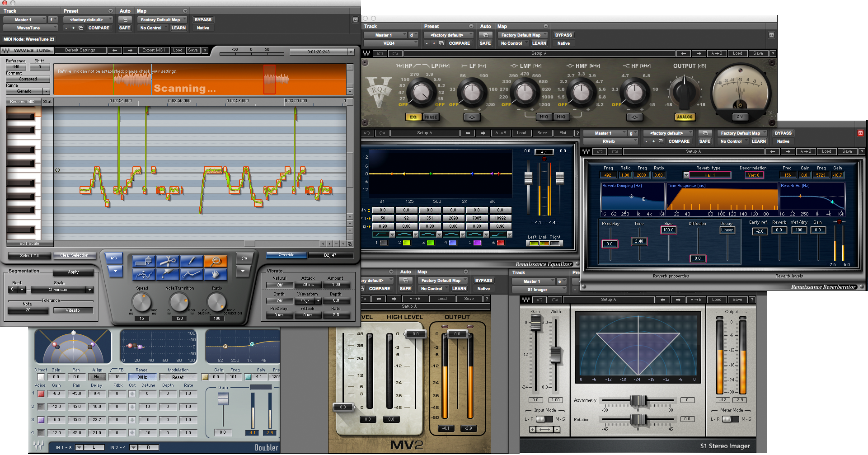Activate the magnifier zoom tool in WavesTune
The height and width of the screenshot is (455, 868).
pyautogui.click(x=216, y=262)
